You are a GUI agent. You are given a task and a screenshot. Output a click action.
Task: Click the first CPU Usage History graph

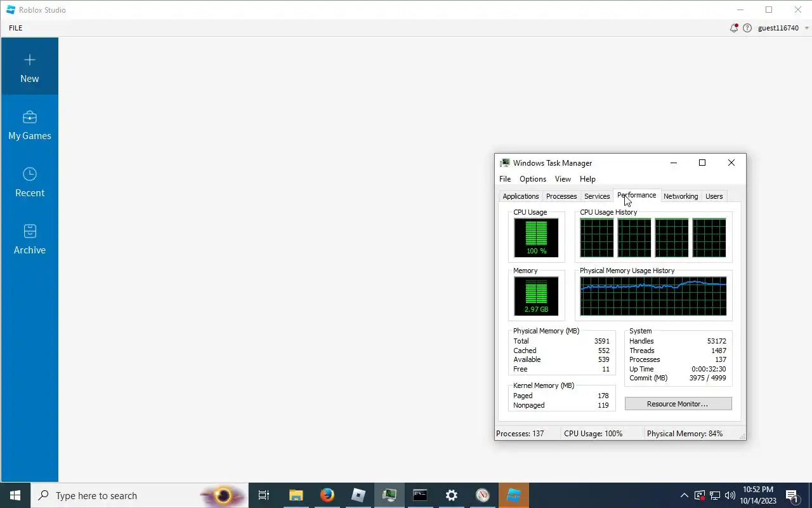pos(597,237)
